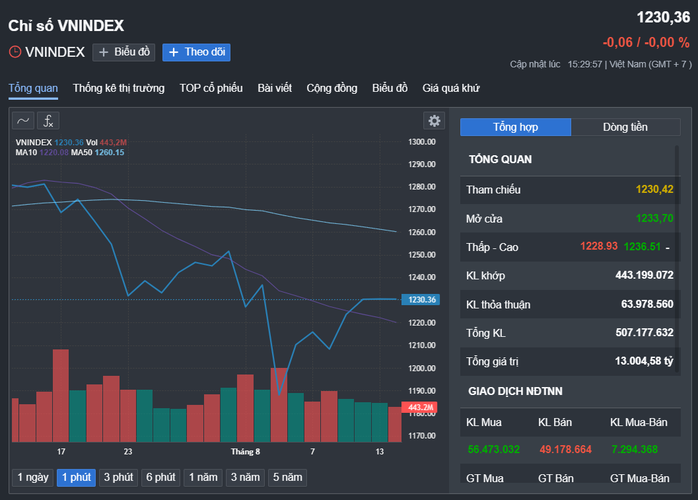Click the GT Mua column header
The width and height of the screenshot is (698, 500).
point(485,478)
